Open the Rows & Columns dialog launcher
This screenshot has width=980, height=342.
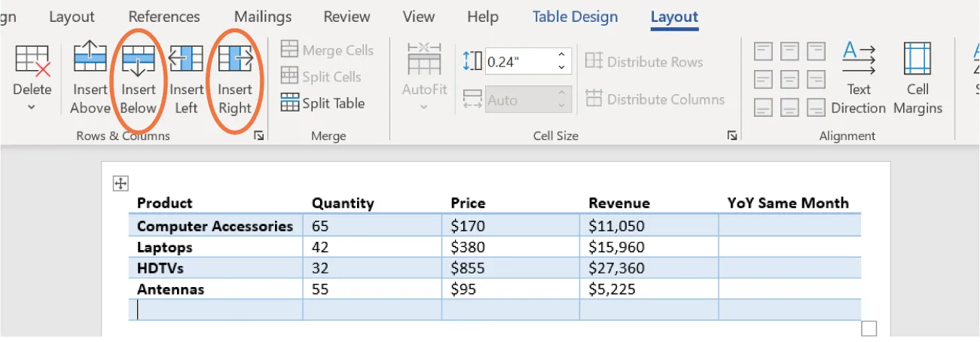[x=259, y=136]
